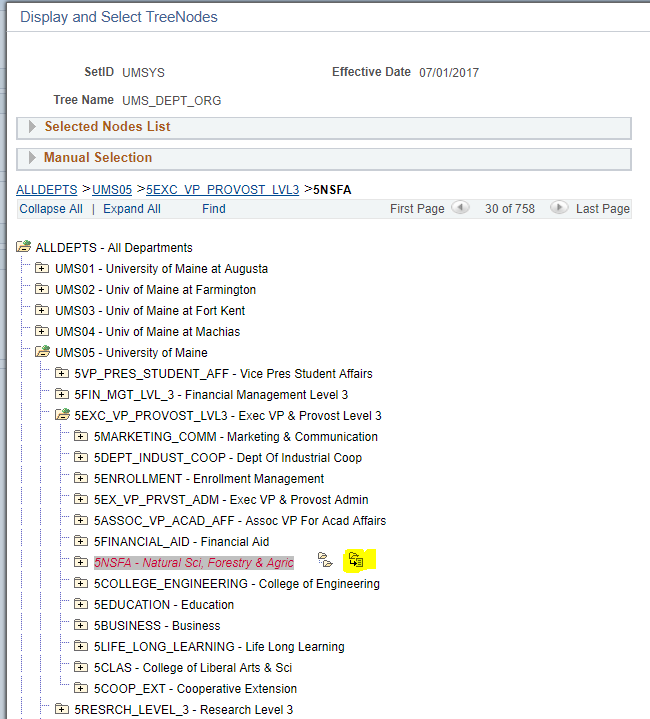650x719 pixels.
Task: Collapse the UMS05 open folder icon
Action: pos(43,352)
